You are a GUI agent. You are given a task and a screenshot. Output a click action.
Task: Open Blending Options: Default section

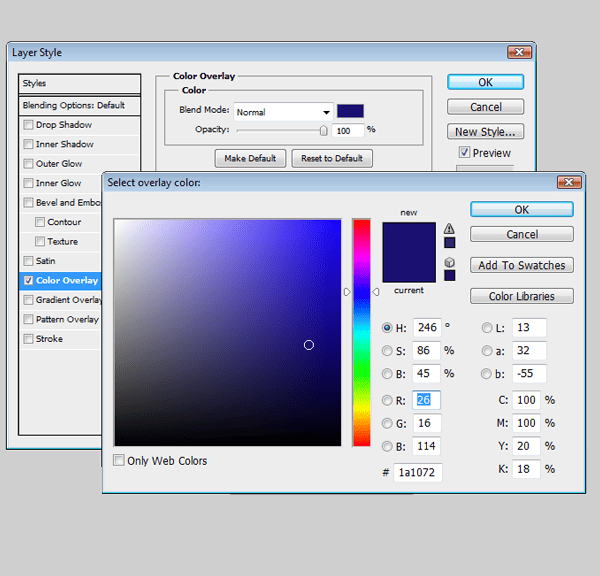coord(80,106)
